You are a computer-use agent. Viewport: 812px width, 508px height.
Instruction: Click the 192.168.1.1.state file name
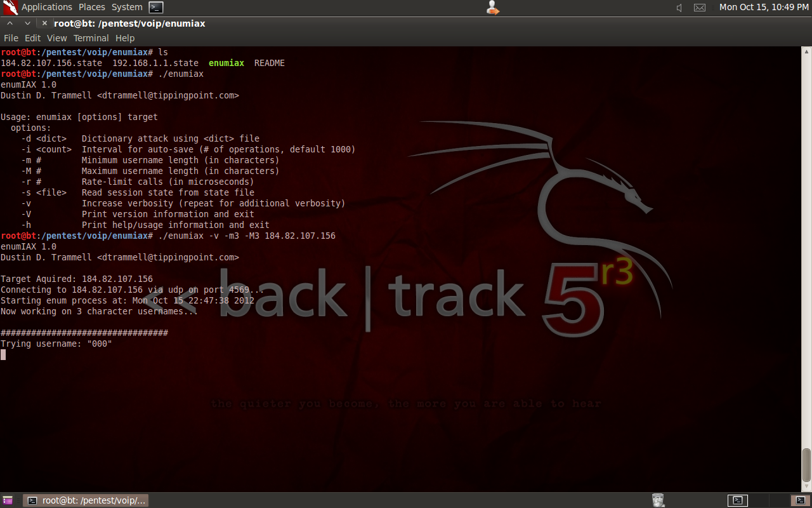coord(155,63)
